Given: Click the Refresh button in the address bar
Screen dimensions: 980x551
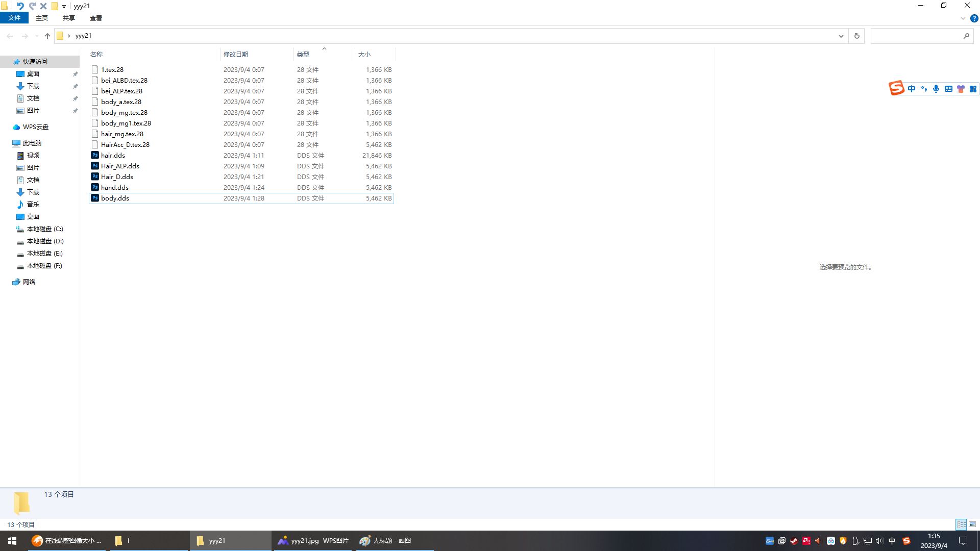Looking at the screenshot, I should coord(857,36).
